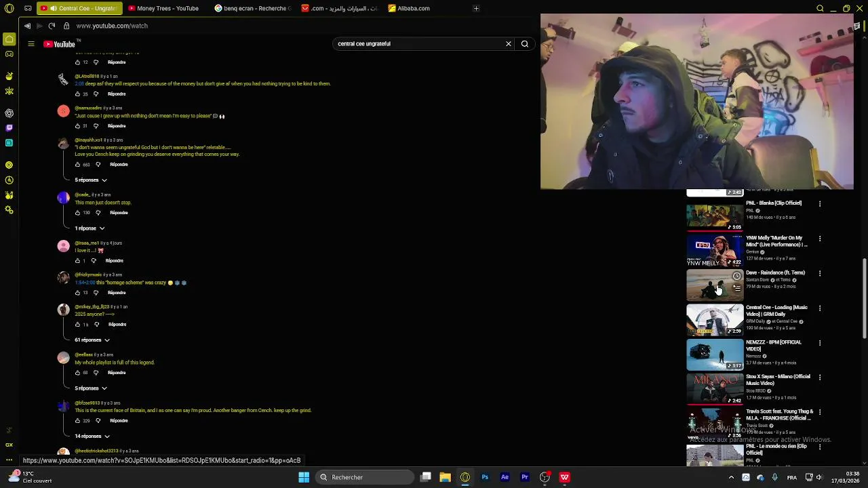Screen dimensions: 868x488
Task: Open options for NEMZZZ - 8PM video
Action: [820, 343]
